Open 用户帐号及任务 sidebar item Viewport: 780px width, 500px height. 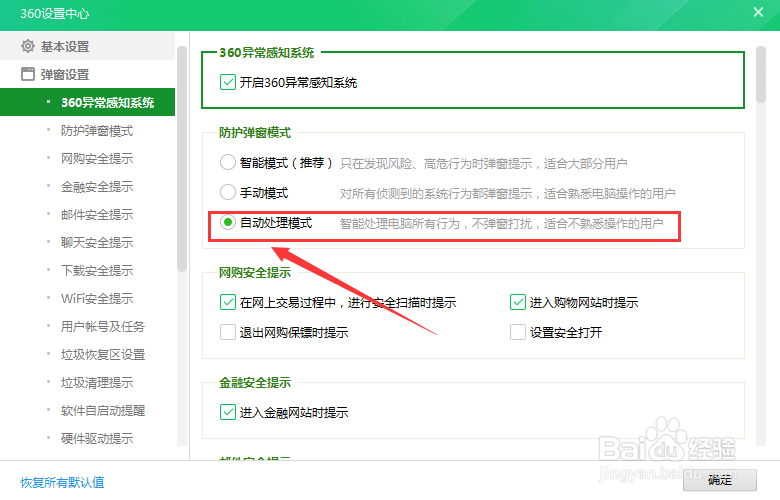point(103,326)
